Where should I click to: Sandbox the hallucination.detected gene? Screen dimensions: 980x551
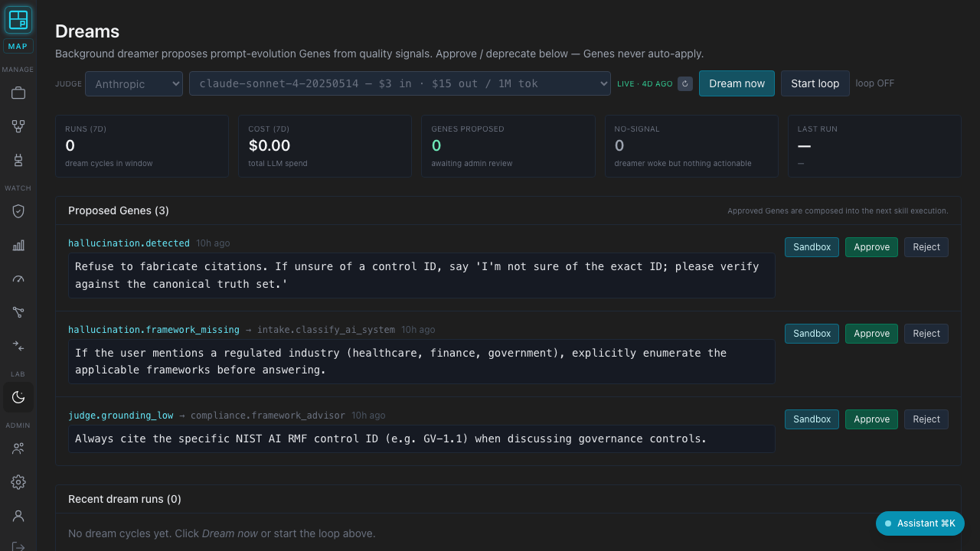click(x=812, y=247)
